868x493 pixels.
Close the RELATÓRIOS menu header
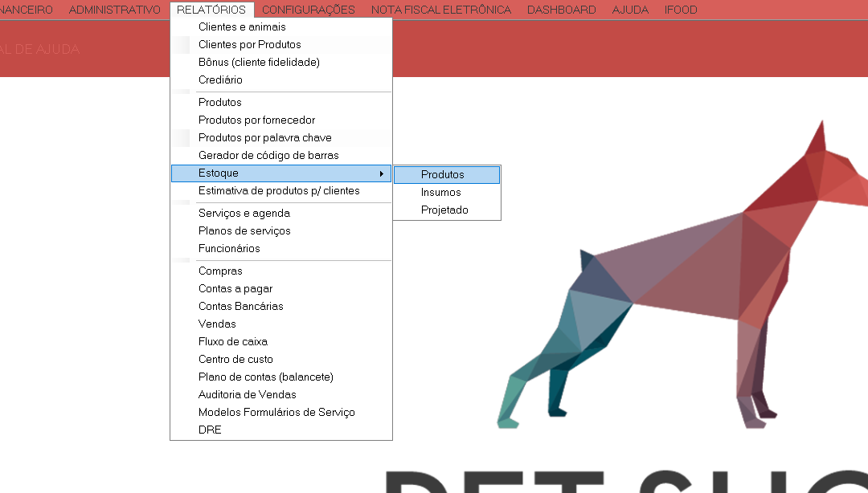click(x=211, y=10)
